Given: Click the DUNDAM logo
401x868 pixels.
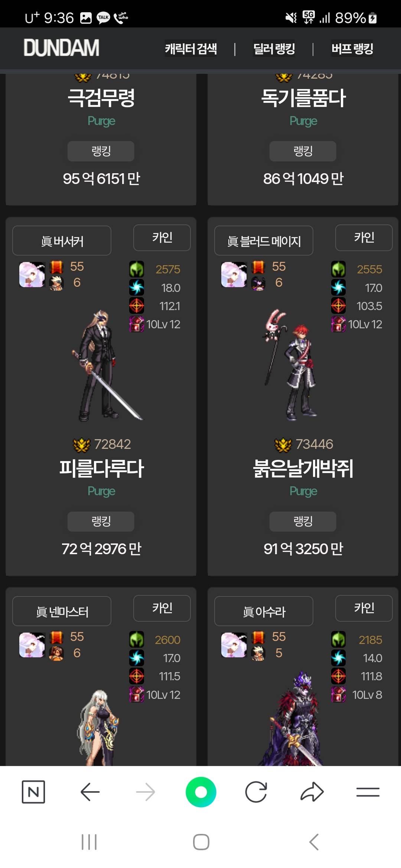Looking at the screenshot, I should (62, 48).
